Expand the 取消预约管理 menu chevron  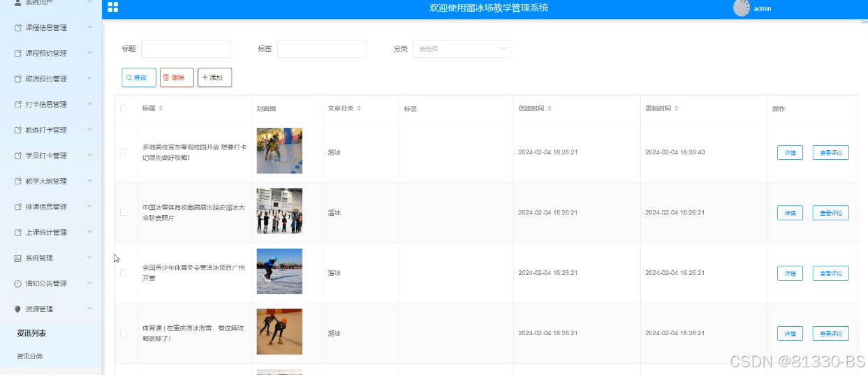click(x=89, y=78)
